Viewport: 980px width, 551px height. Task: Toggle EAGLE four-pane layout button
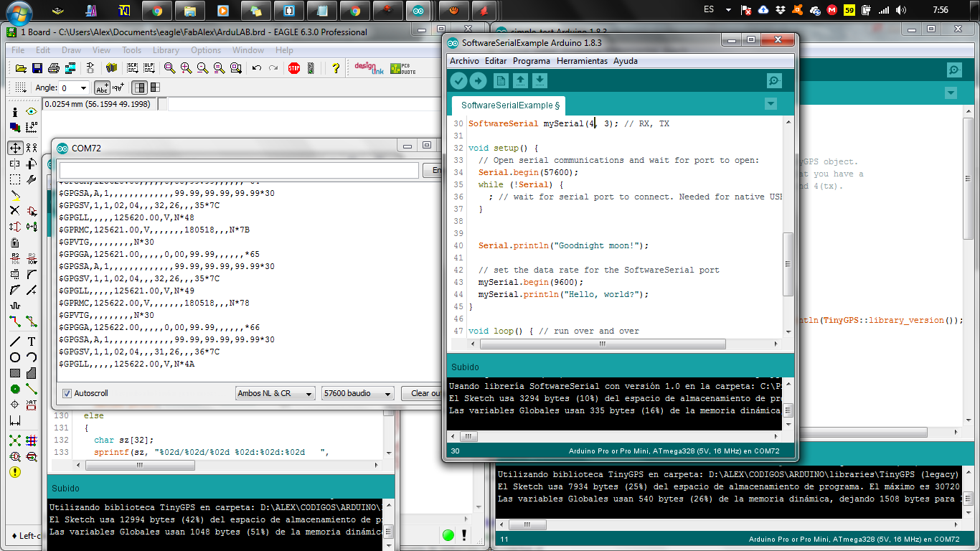click(154, 88)
